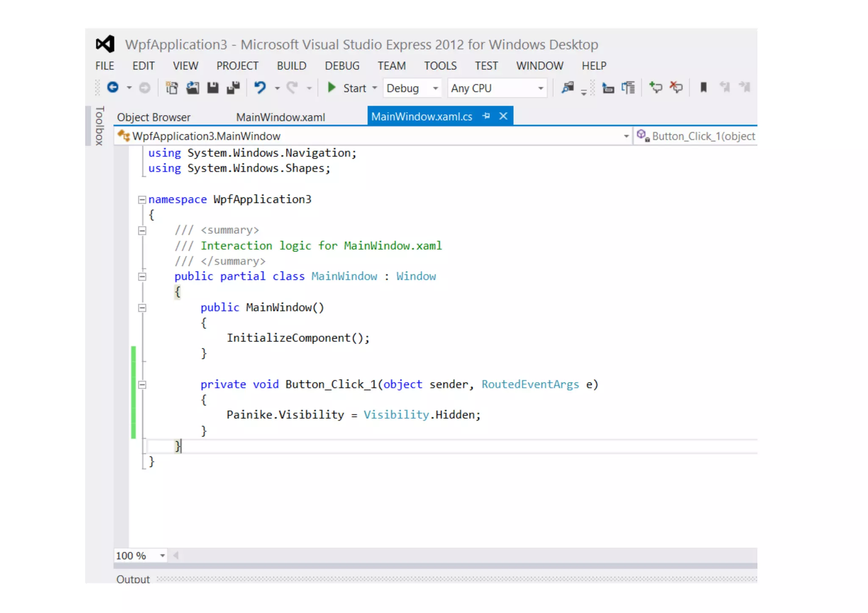This screenshot has height=613, width=868.
Task: Open the HELP menu
Action: [x=594, y=66]
